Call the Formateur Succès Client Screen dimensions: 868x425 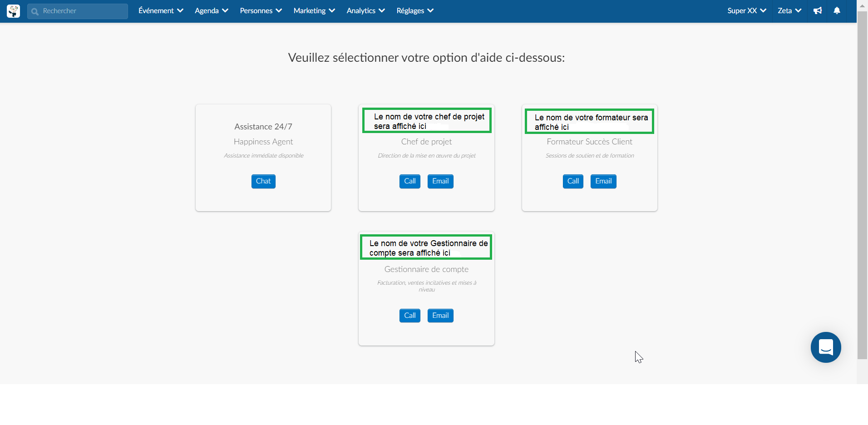pyautogui.click(x=573, y=181)
